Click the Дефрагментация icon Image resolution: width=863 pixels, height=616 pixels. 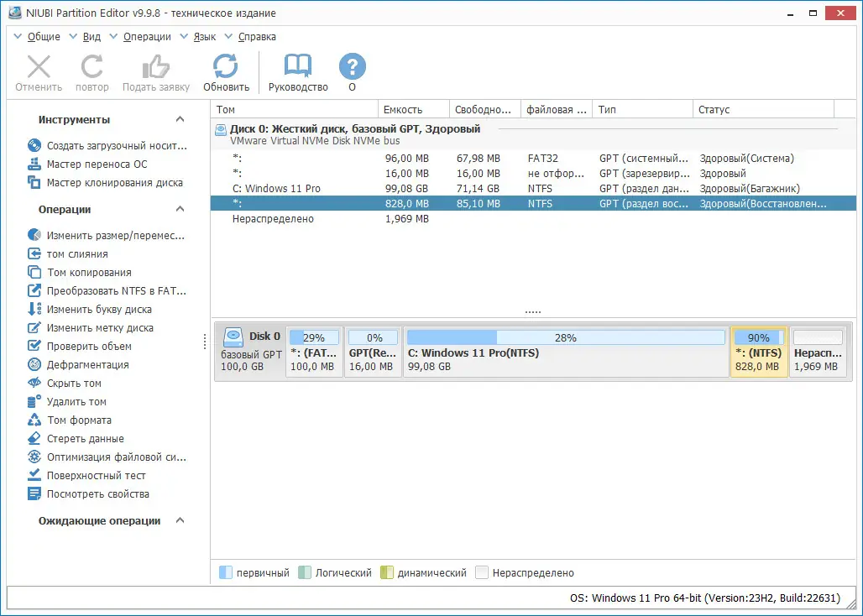tap(34, 365)
